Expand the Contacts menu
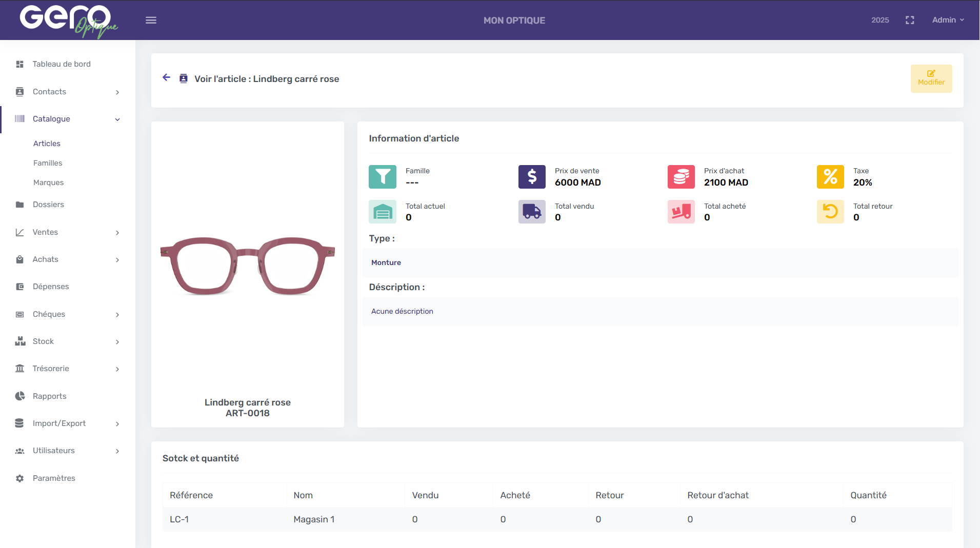 [x=68, y=92]
